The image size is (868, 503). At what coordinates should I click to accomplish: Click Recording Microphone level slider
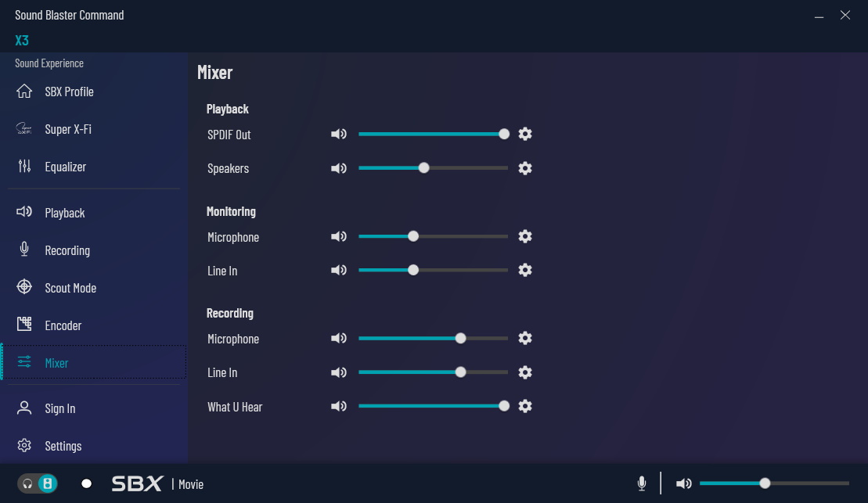click(x=434, y=338)
